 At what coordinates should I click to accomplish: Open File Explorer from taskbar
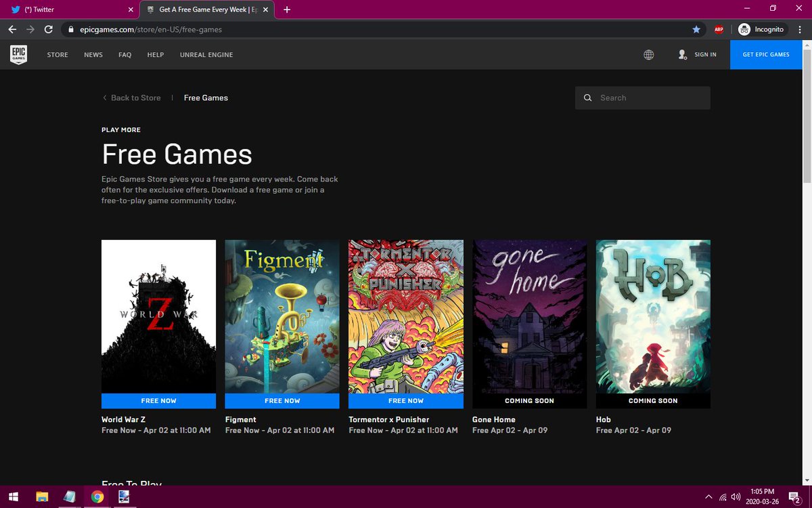tap(42, 496)
